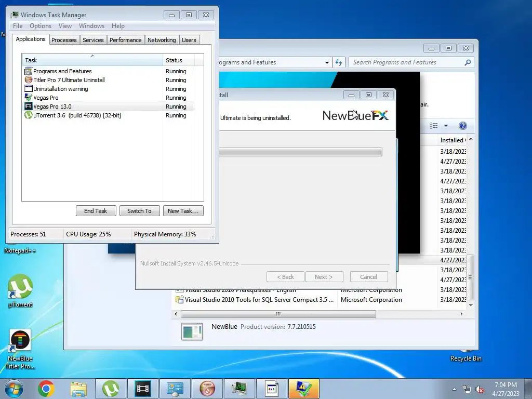Click the horizontal scrollbar in program list
Screen dimensions: 532x399
(x=278, y=314)
